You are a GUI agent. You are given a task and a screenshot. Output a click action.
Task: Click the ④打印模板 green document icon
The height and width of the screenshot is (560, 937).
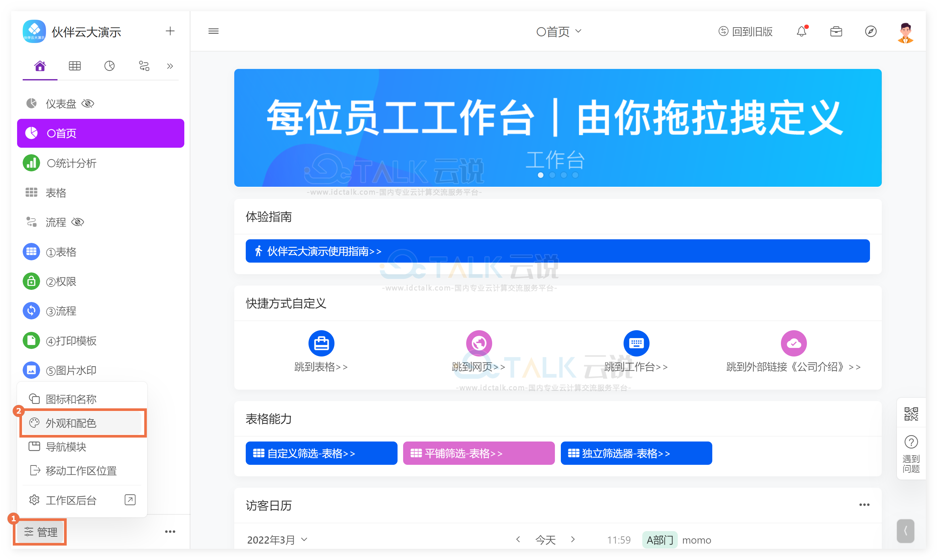(31, 340)
